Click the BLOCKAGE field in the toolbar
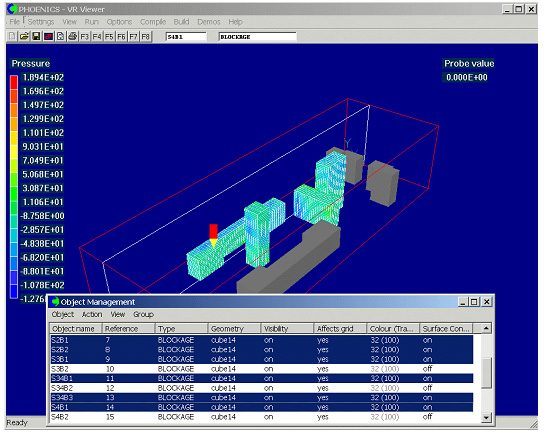Viewport: 546px width, 436px height. tap(257, 37)
